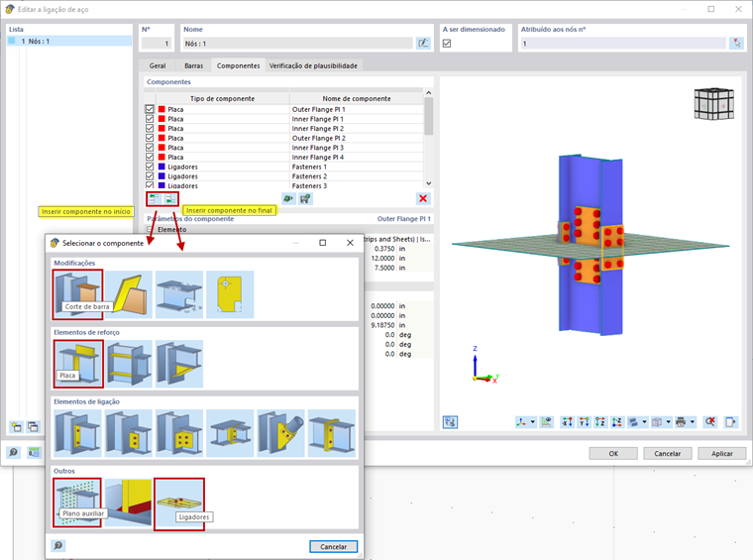
Task: Set view in Z direction
Action: pyautogui.click(x=600, y=422)
